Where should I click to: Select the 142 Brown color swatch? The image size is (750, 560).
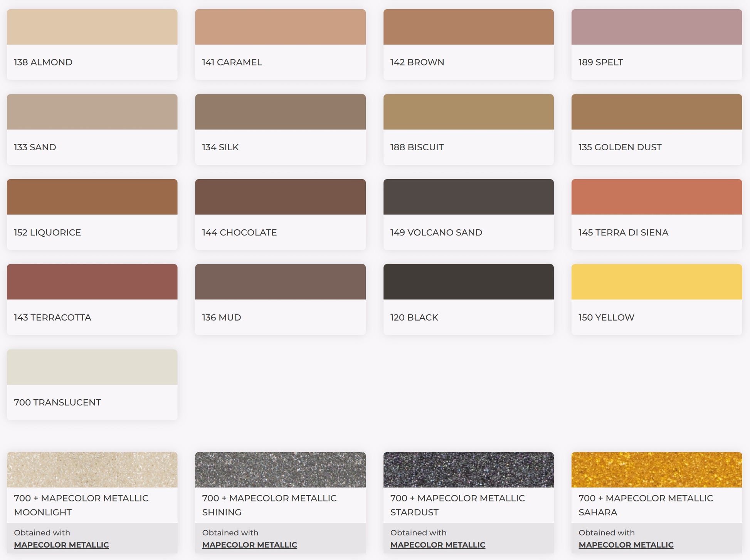[468, 27]
